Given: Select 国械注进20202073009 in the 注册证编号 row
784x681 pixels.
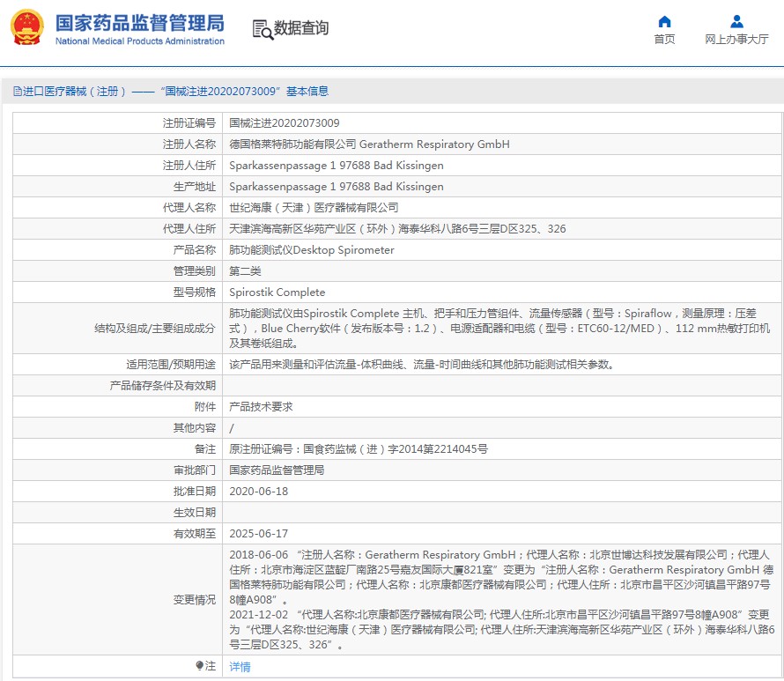Looking at the screenshot, I should tap(284, 123).
